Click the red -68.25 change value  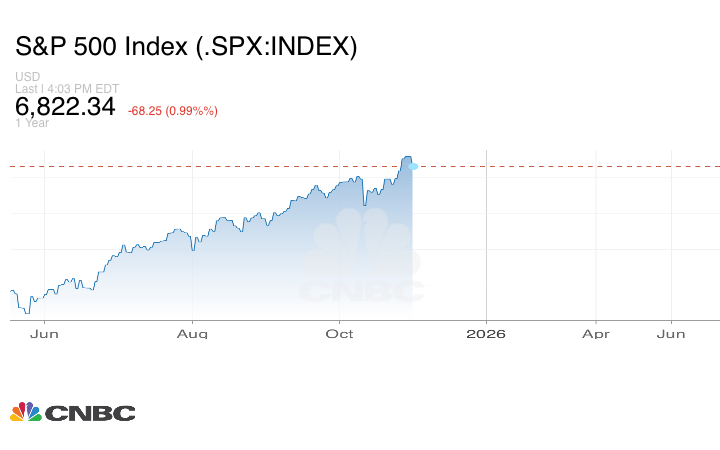[149, 110]
